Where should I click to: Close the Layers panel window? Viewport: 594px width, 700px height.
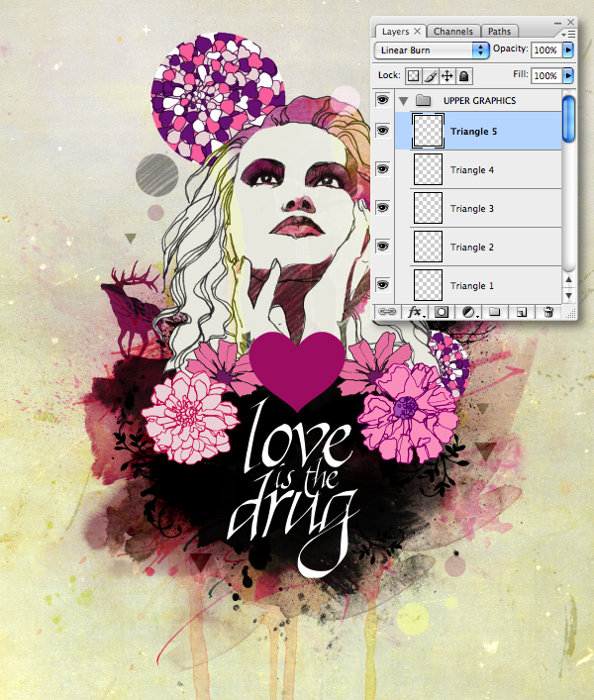point(571,22)
